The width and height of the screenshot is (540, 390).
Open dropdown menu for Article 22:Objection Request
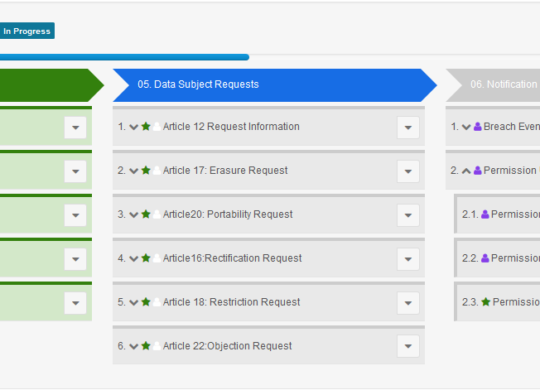[x=408, y=346]
